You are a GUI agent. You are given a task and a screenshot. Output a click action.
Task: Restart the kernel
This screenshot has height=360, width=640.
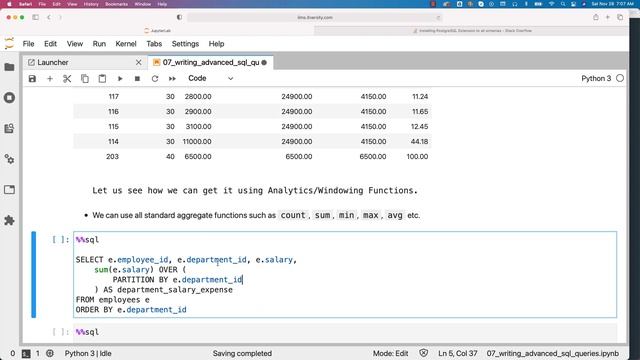pos(155,78)
